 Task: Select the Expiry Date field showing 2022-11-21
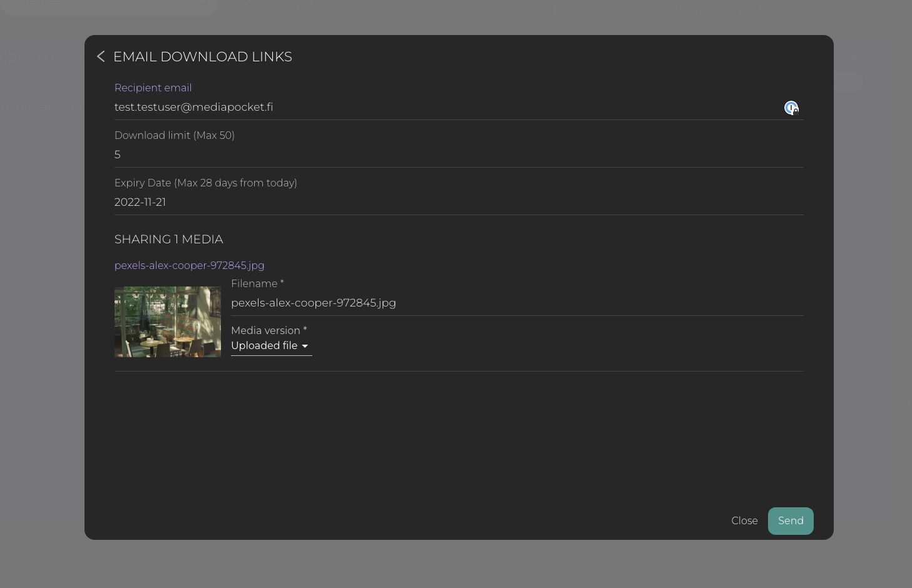pos(438,203)
